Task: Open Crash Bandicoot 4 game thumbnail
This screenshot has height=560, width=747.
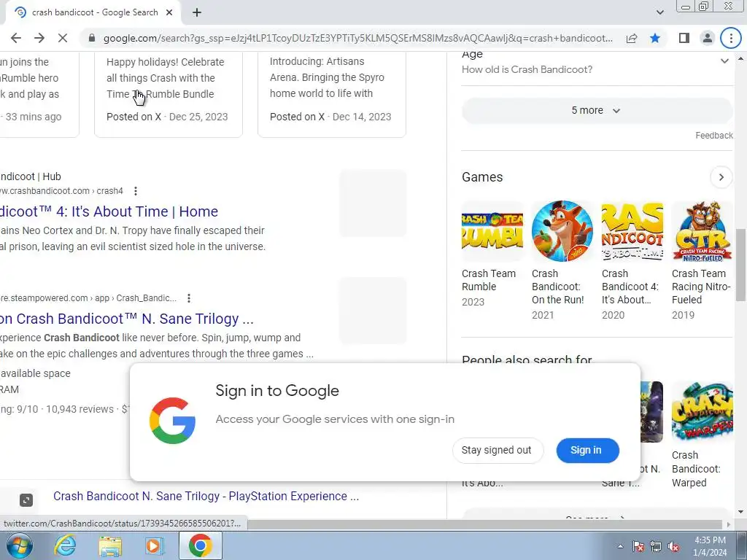Action: (x=632, y=231)
